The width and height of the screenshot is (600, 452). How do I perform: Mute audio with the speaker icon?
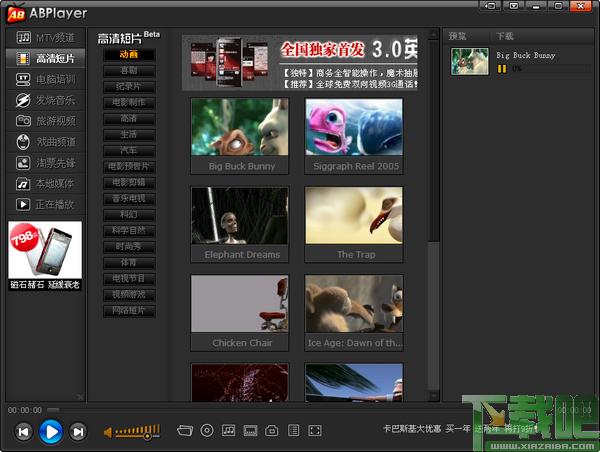pos(108,432)
